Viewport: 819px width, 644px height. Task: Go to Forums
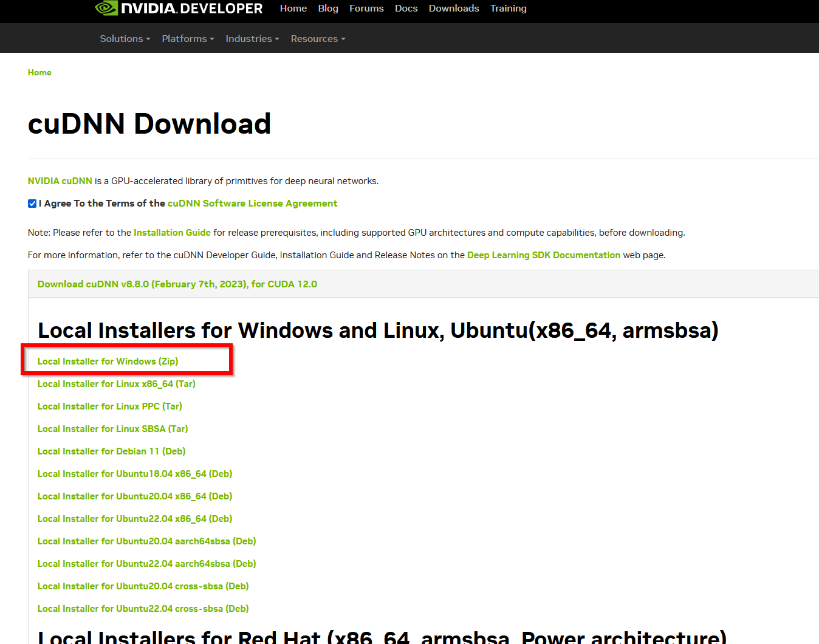(x=366, y=9)
